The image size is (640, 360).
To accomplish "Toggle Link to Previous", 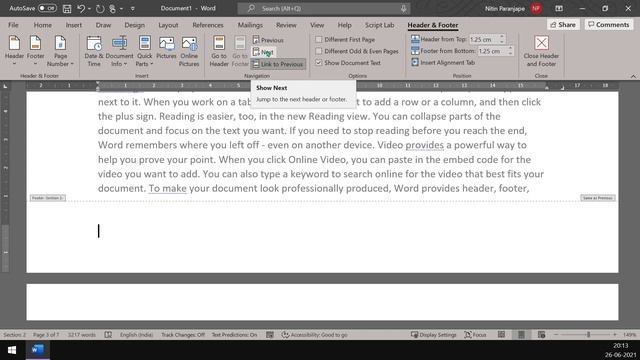I will [x=278, y=64].
